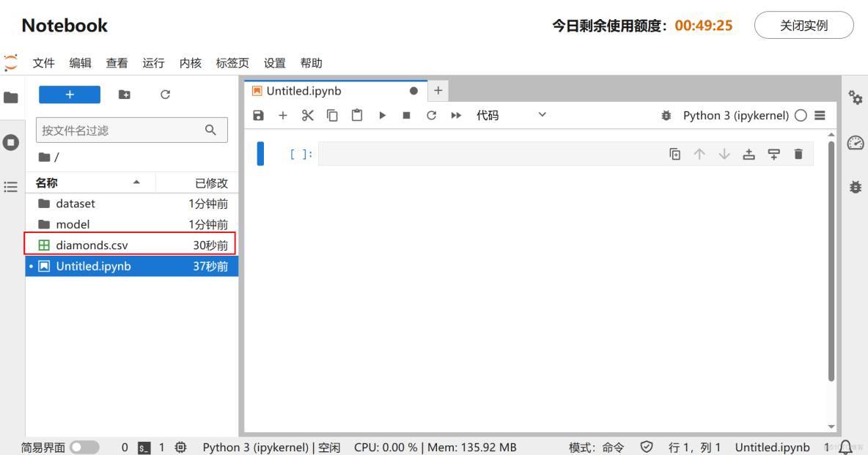Restart the kernel with circular arrow icon

click(431, 115)
